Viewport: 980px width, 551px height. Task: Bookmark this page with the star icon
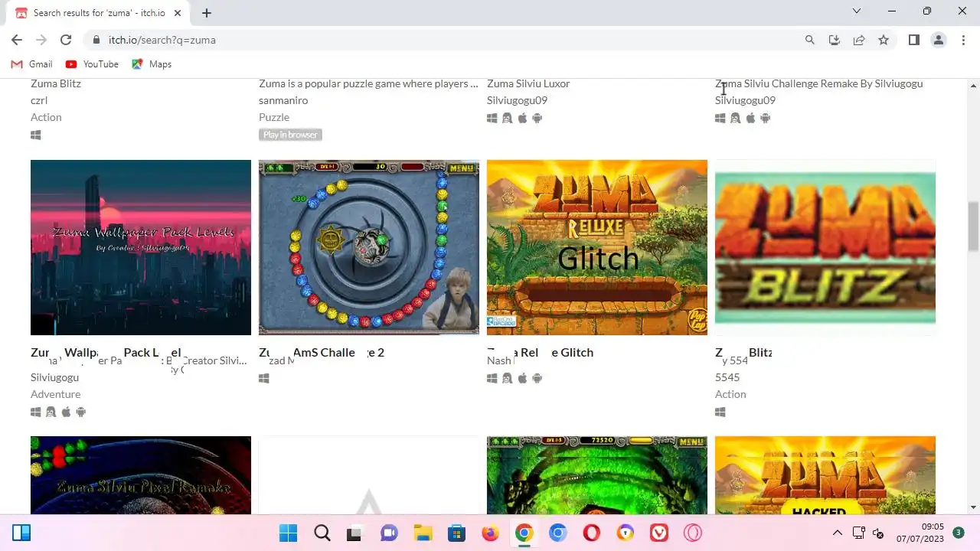(x=884, y=40)
